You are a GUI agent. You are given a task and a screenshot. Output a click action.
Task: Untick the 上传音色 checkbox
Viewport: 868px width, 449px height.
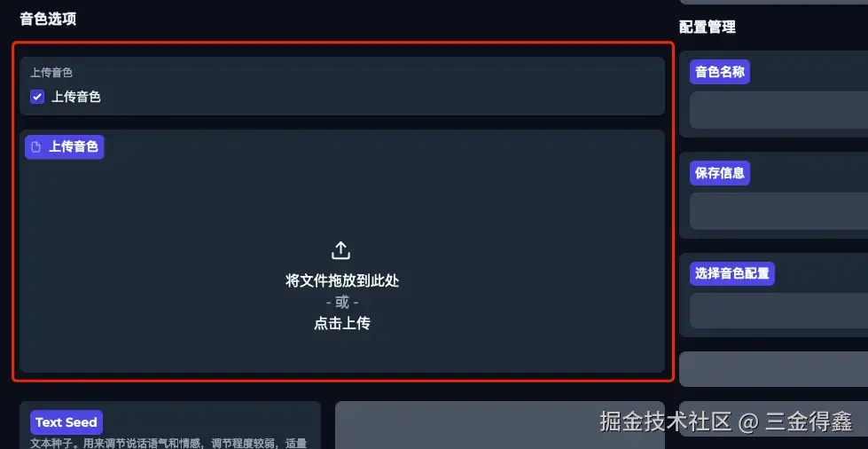37,97
